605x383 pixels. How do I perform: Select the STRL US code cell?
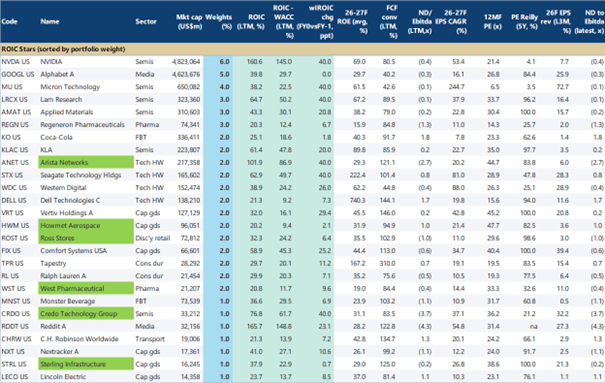(x=14, y=364)
